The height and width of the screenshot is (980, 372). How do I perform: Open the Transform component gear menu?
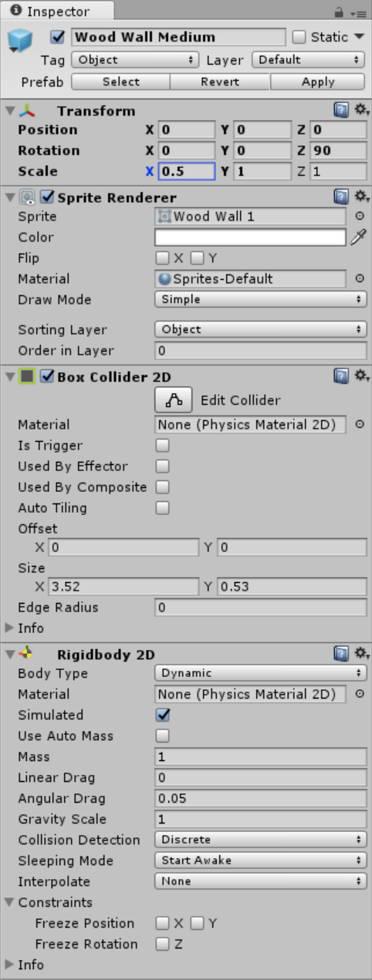[360, 110]
